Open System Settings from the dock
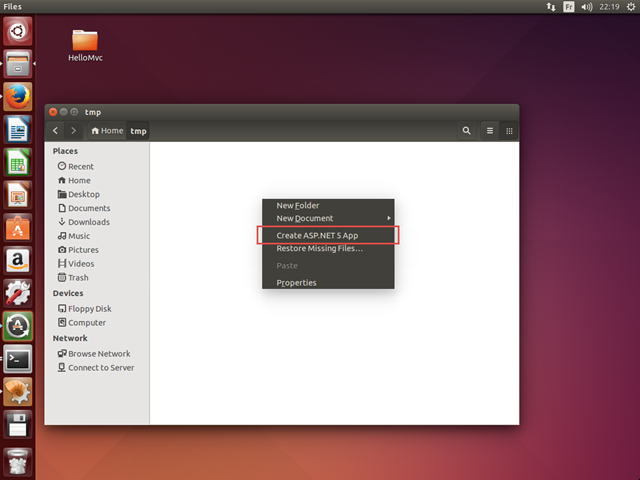Image resolution: width=640 pixels, height=480 pixels. (x=18, y=293)
